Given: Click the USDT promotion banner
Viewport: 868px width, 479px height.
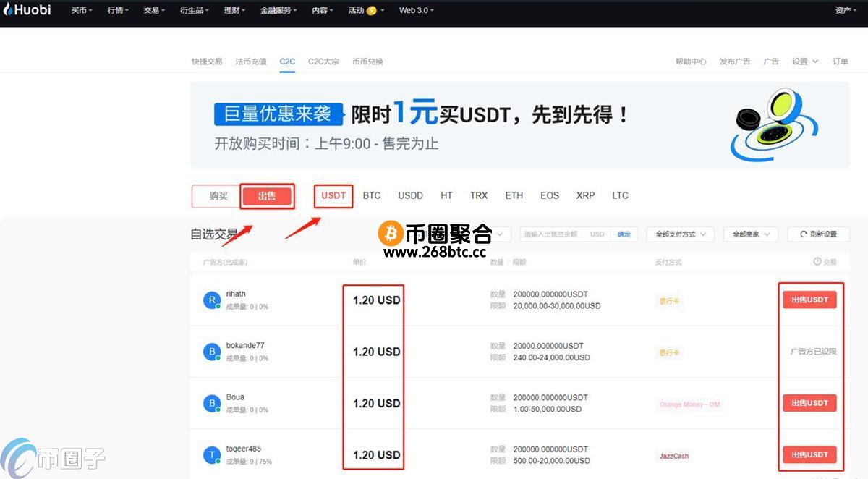Looking at the screenshot, I should tap(519, 124).
